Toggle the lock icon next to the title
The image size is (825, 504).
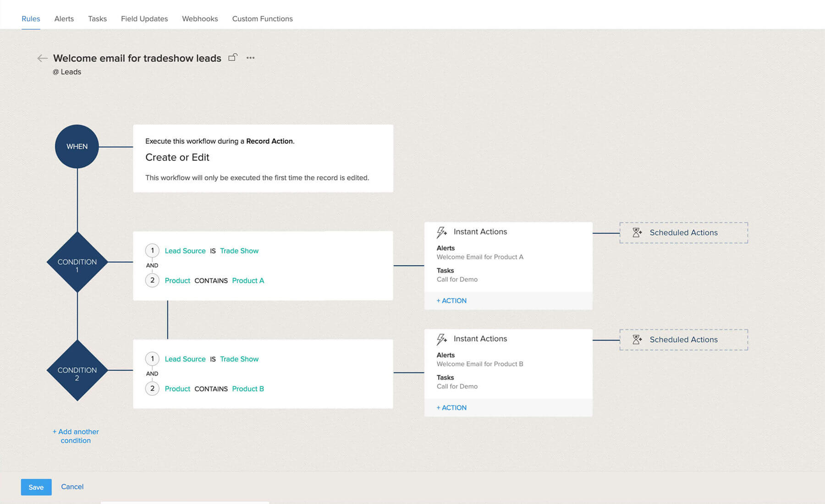tap(233, 57)
